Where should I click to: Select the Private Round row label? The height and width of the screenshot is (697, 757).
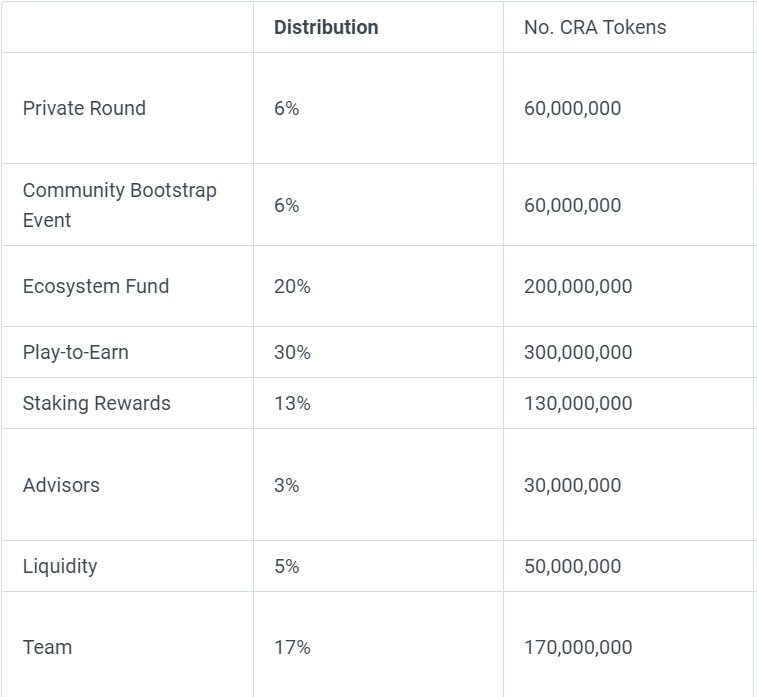pos(84,108)
